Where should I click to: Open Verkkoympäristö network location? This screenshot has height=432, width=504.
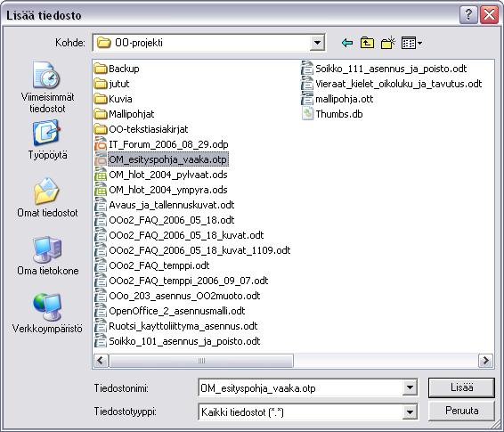point(47,314)
